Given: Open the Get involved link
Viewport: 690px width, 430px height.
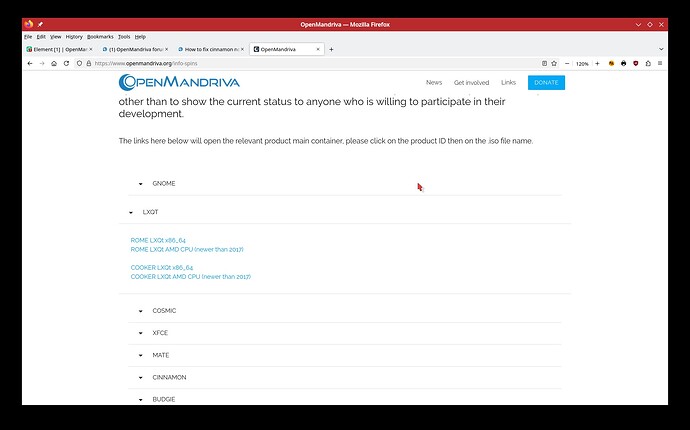Looking at the screenshot, I should click(471, 82).
